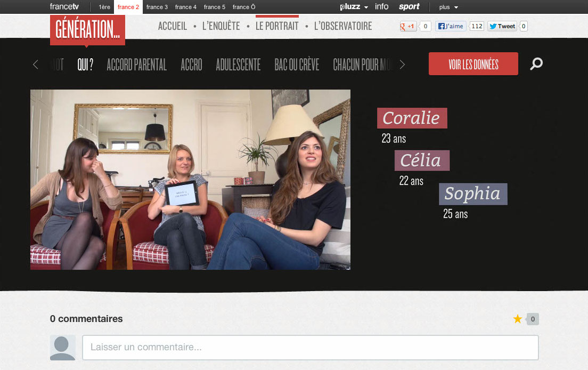Click the Laisser un commentaire field

point(311,348)
